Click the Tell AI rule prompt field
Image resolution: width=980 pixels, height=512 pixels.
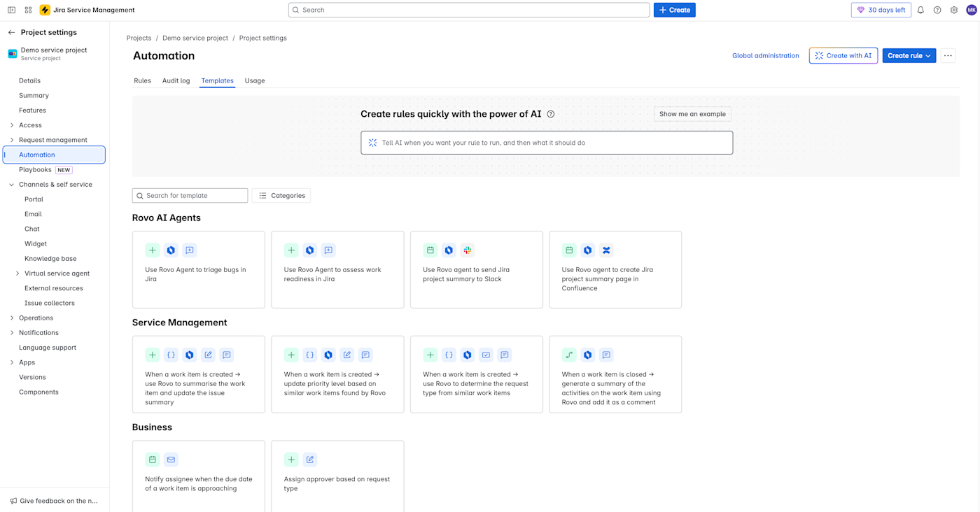pos(547,143)
